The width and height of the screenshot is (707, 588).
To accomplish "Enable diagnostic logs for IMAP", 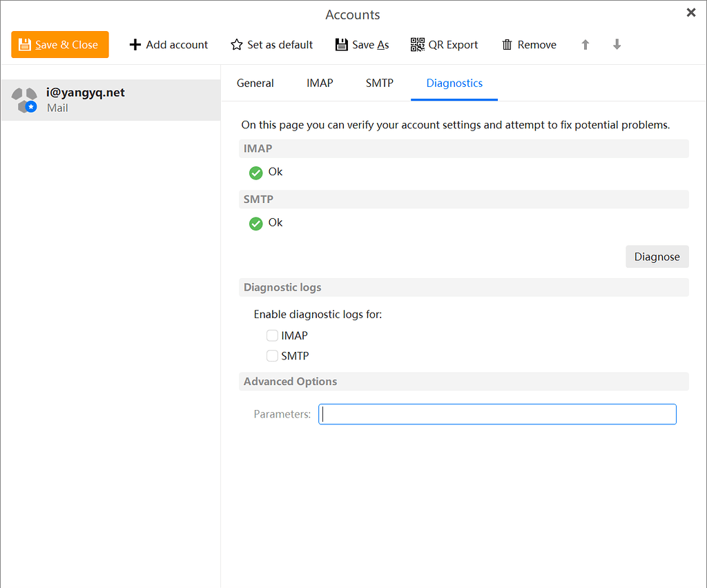I will 272,335.
